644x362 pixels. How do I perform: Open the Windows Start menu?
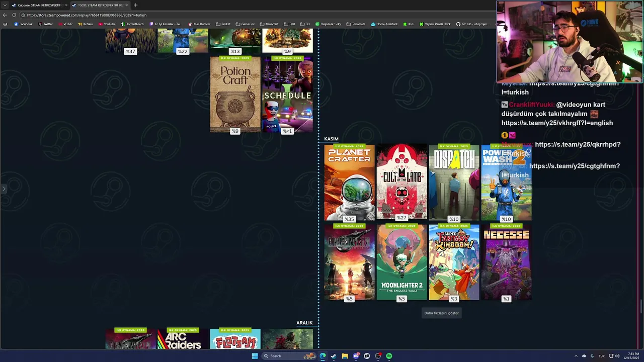tap(255, 356)
